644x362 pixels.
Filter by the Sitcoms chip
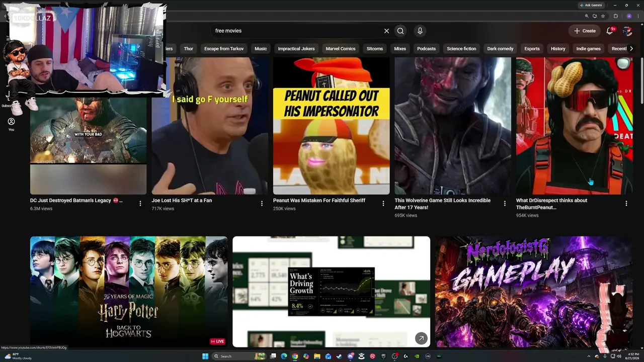coord(375,49)
